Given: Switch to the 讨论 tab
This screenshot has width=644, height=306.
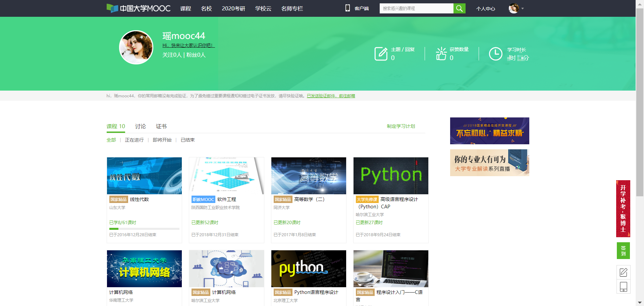Looking at the screenshot, I should click(x=140, y=126).
